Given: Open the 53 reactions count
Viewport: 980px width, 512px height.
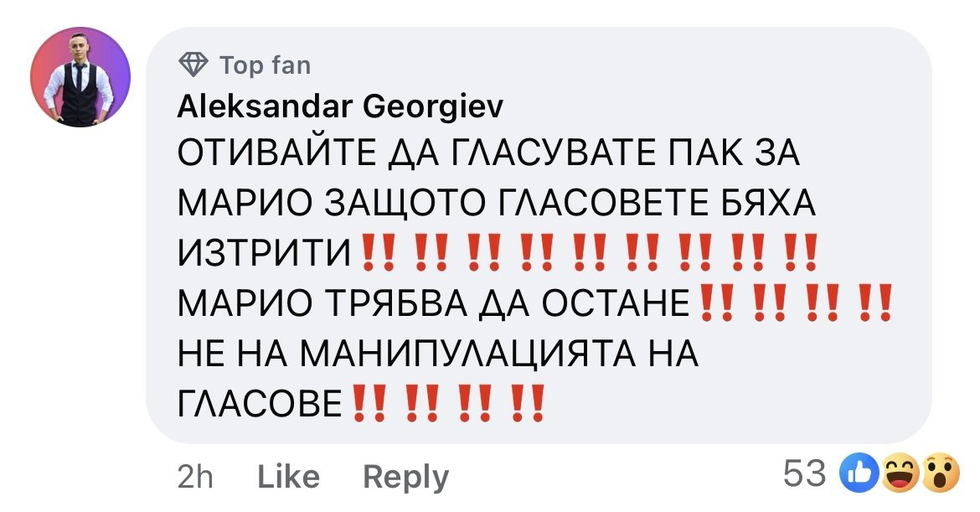Looking at the screenshot, I should pos(804,475).
